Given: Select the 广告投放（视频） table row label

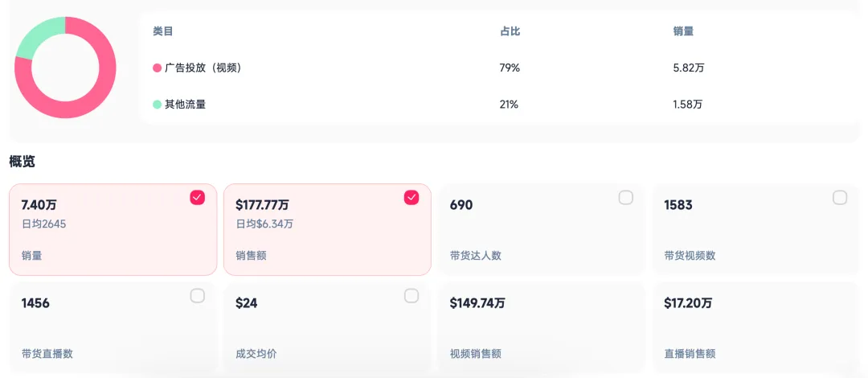Looking at the screenshot, I should (203, 68).
